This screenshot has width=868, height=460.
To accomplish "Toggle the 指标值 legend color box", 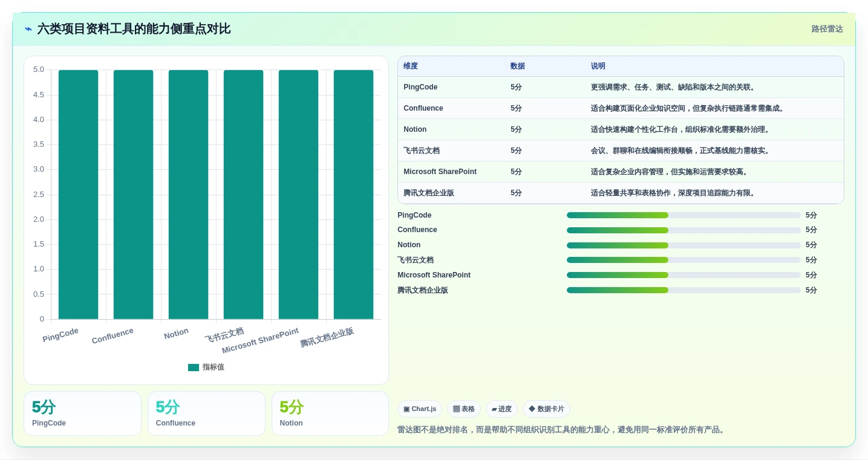I will pos(194,368).
